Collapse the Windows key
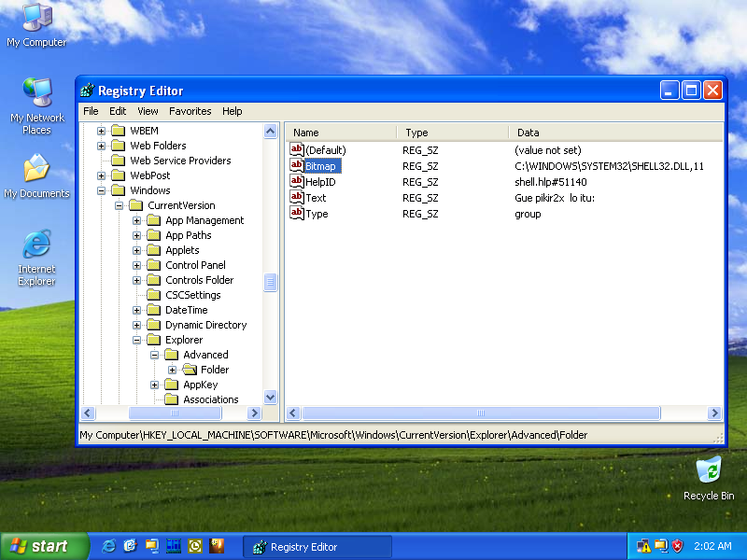 101,190
